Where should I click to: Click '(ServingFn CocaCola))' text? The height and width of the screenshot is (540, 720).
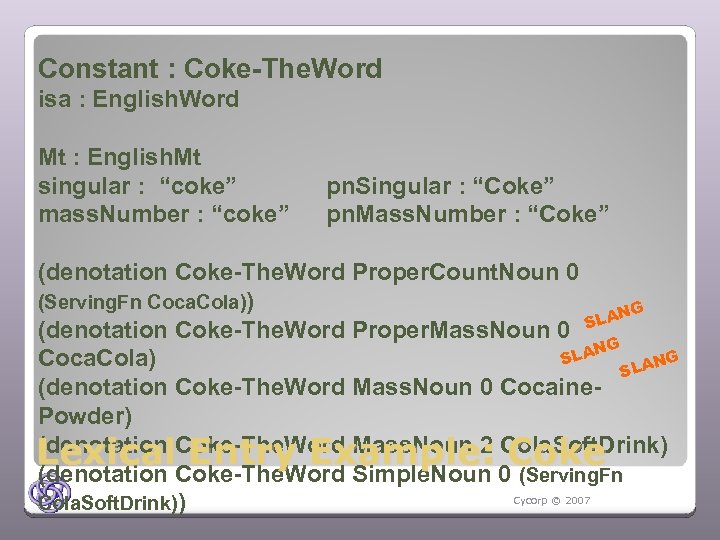click(146, 302)
